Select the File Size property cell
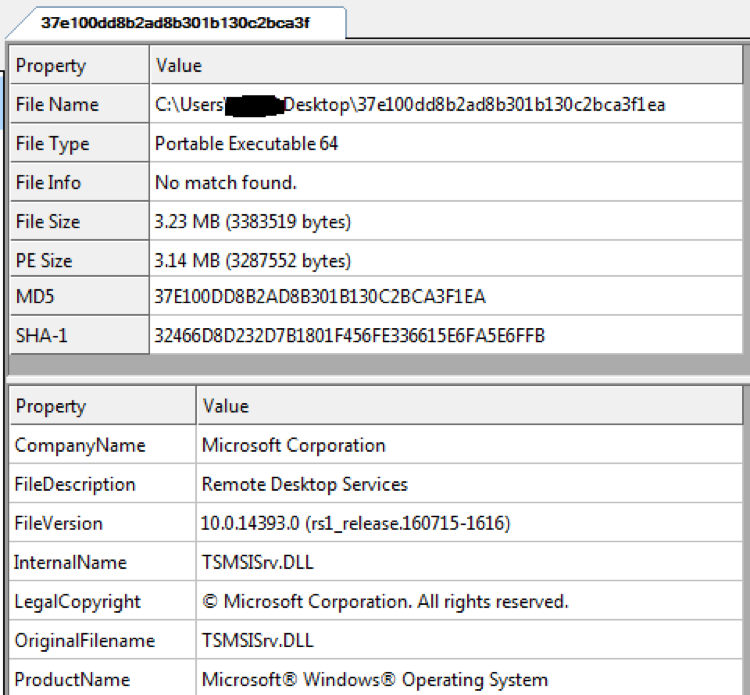The height and width of the screenshot is (695, 750). coord(79,221)
